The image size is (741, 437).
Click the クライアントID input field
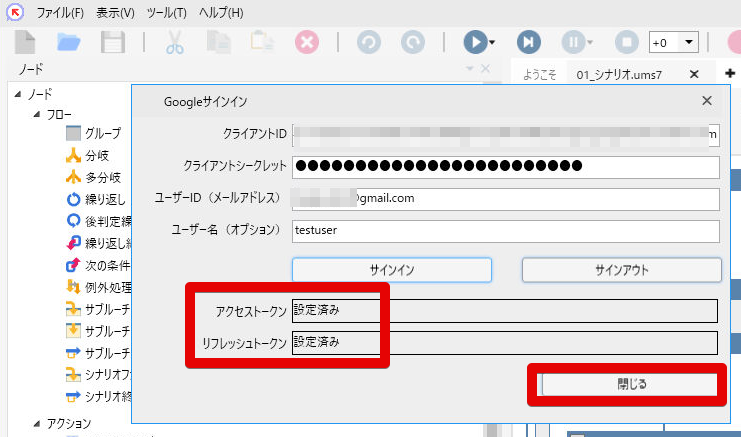click(x=506, y=135)
